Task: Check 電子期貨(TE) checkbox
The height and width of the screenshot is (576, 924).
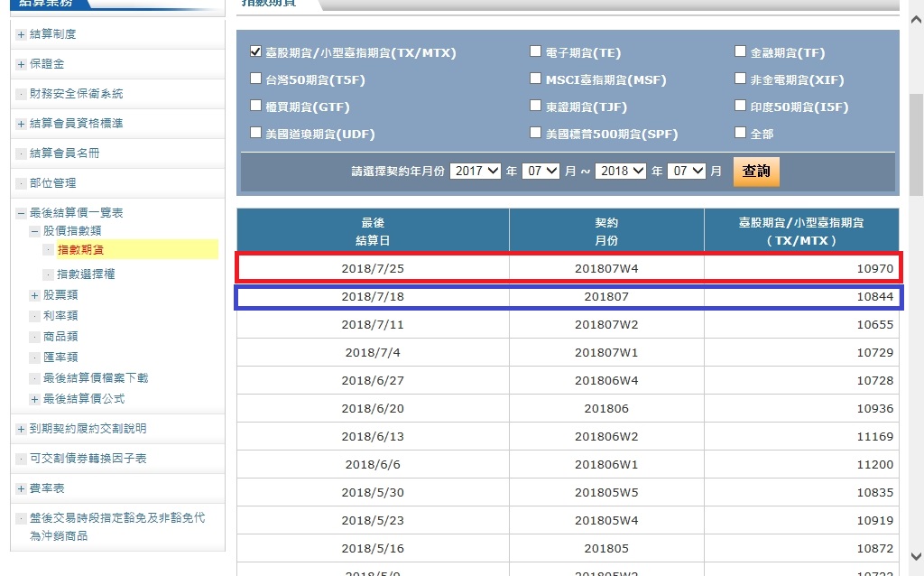Action: 535,51
